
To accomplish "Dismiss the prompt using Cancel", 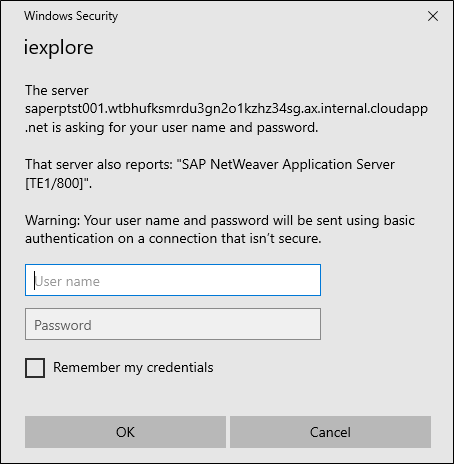I will 330,432.
